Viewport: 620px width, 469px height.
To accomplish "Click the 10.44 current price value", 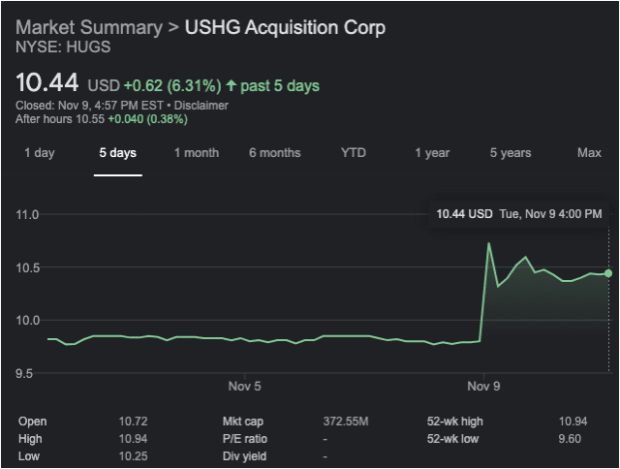I will coord(47,83).
